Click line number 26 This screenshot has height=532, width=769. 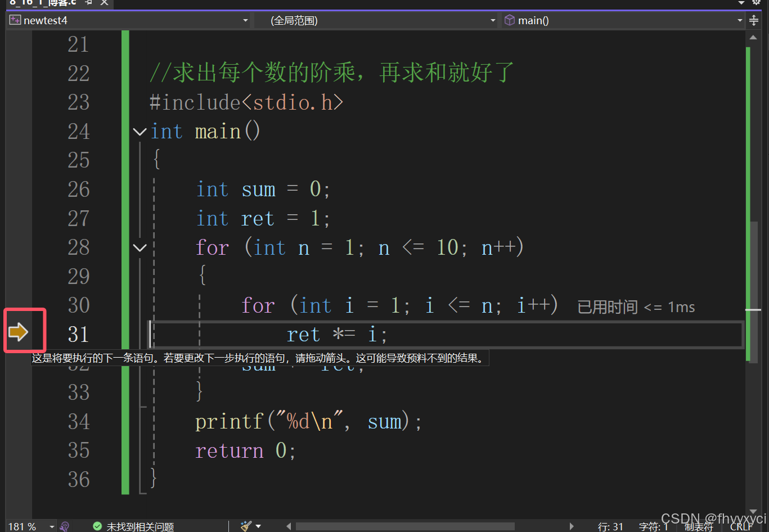[78, 190]
